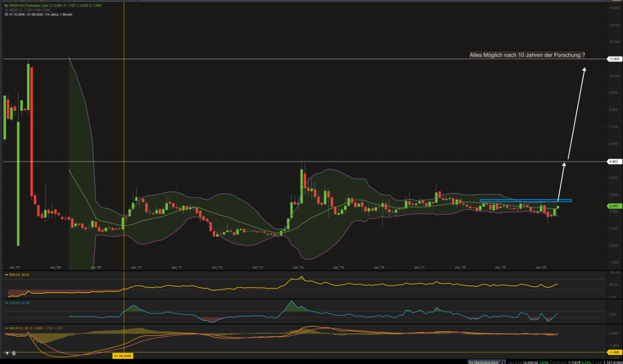623x364 pixels.
Task: Open the CCI(20) indicator label
Action: (15, 303)
